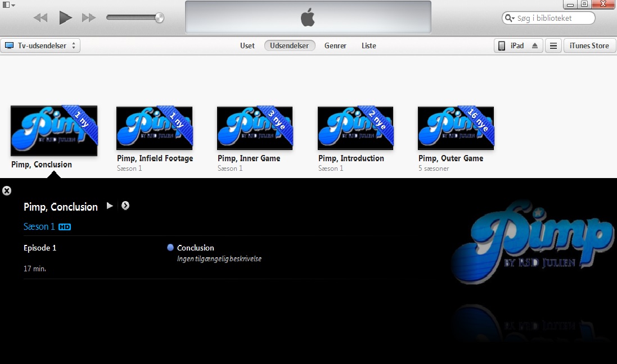Click the HD badge next to Sæson 1
Screen dimensions: 617x364
pyautogui.click(x=64, y=226)
